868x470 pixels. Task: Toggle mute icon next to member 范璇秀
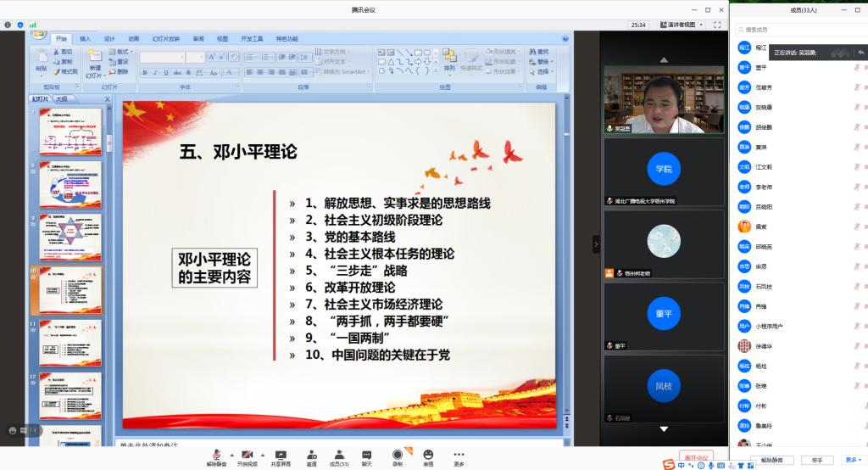click(x=855, y=87)
